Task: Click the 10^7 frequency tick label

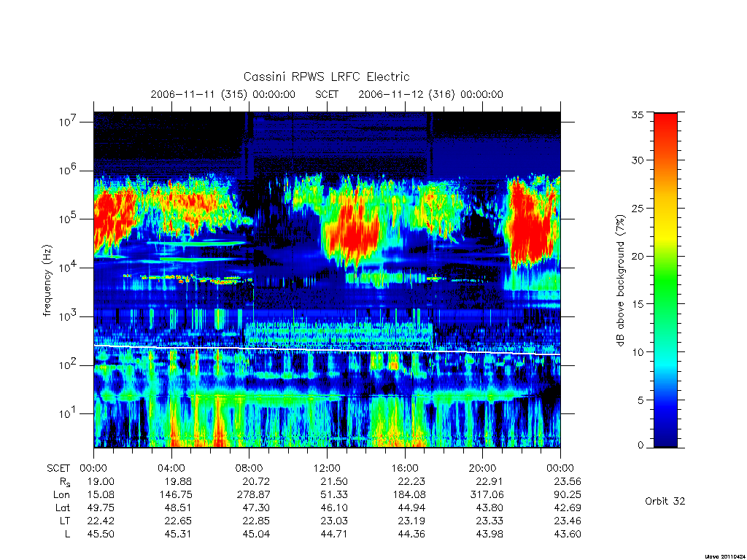Action: 69,121
